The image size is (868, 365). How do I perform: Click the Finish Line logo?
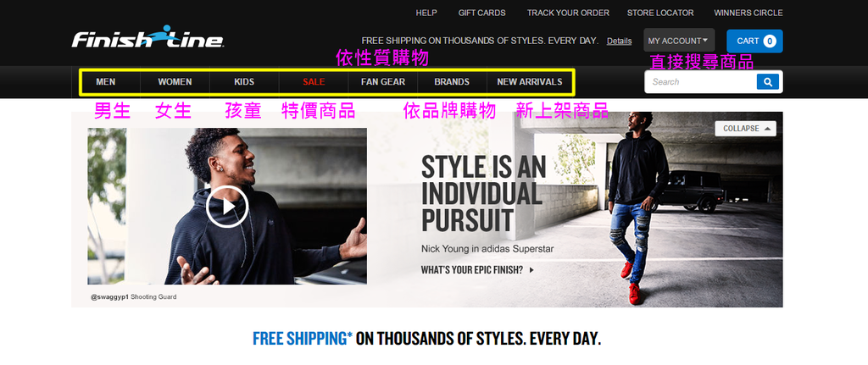point(147,37)
